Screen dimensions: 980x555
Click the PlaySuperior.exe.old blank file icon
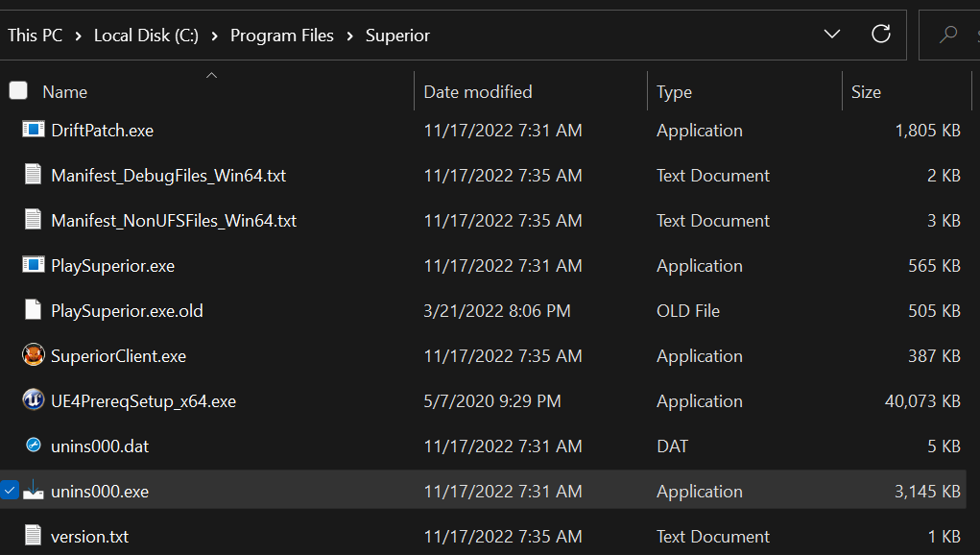point(34,309)
